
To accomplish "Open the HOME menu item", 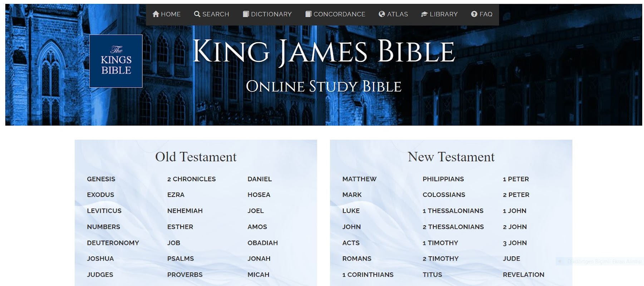I will 167,14.
